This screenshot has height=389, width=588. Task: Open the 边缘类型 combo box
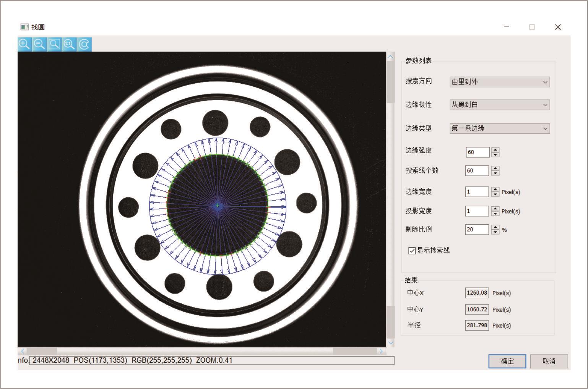pos(499,128)
